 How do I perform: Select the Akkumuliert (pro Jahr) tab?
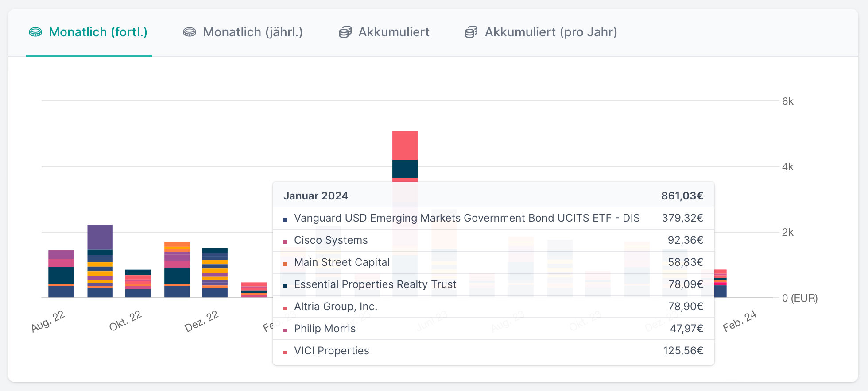coord(550,32)
